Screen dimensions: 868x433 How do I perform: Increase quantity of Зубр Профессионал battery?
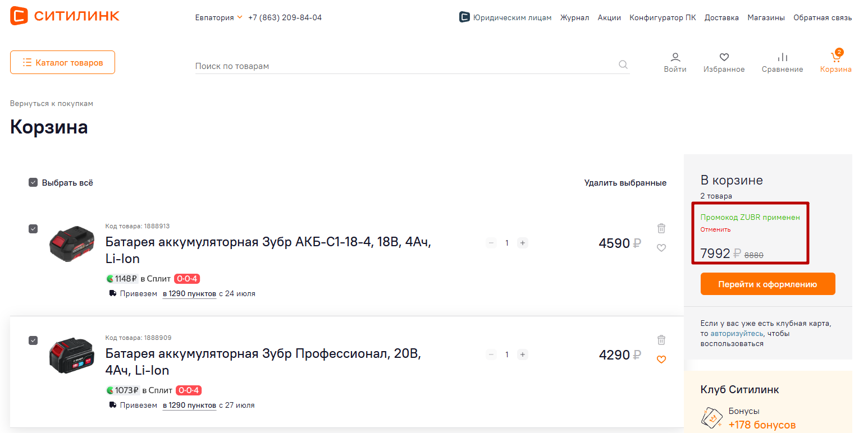pyautogui.click(x=522, y=354)
